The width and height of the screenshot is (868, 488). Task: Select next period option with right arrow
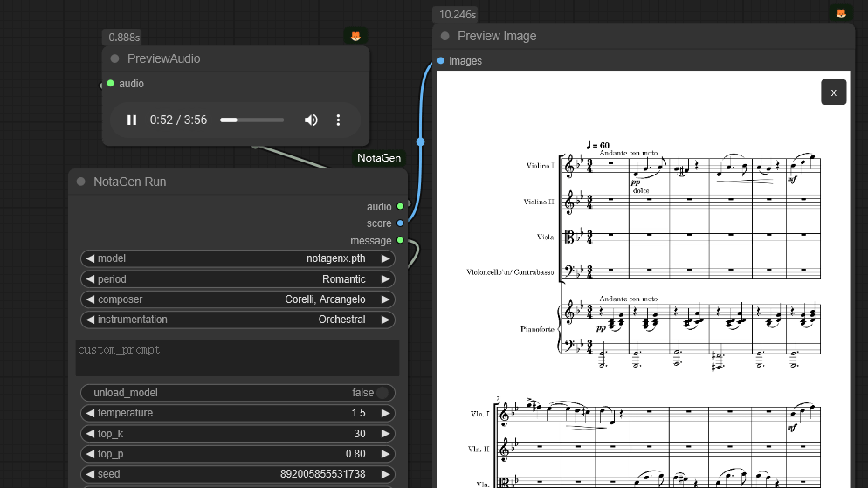click(385, 279)
